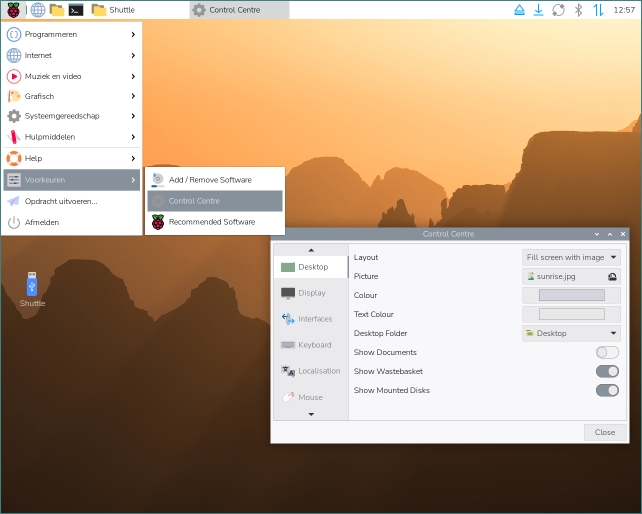642x514 pixels.
Task: Enable the Show Documents switch
Action: 607,352
